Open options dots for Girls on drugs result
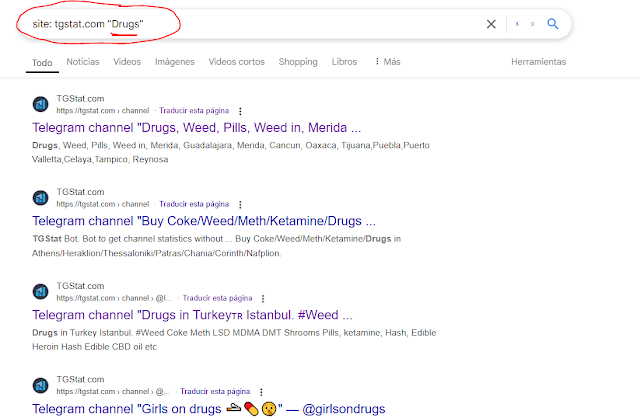This screenshot has height=418, width=640. (x=261, y=392)
